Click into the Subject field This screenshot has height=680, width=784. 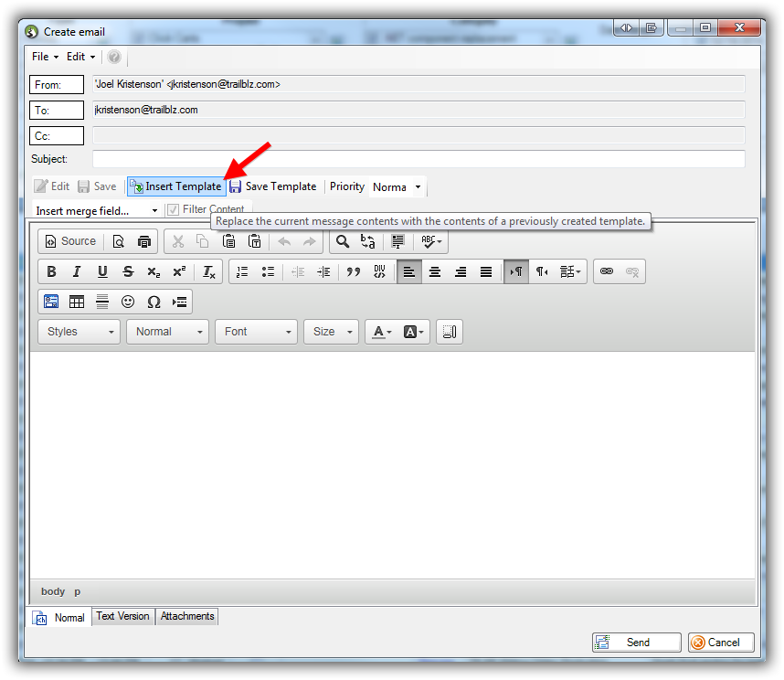coord(418,159)
